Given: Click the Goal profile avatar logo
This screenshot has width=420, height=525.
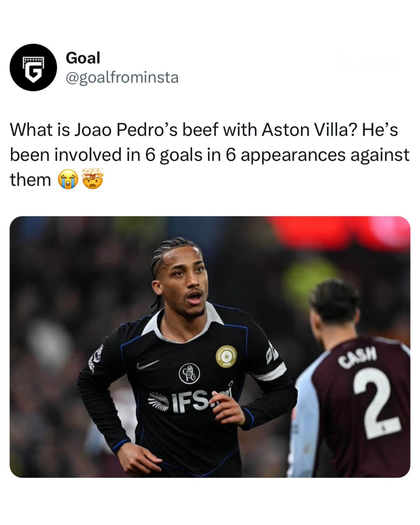Looking at the screenshot, I should 33,67.
